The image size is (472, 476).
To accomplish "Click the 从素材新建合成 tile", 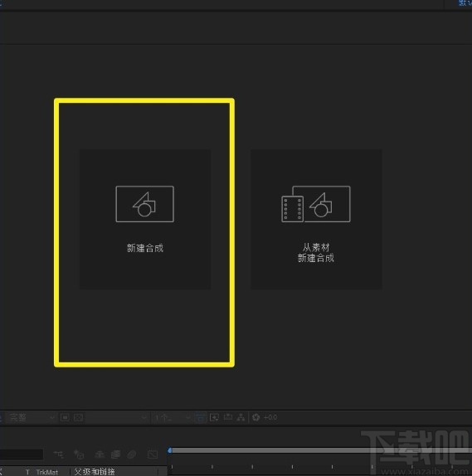I will pos(316,219).
